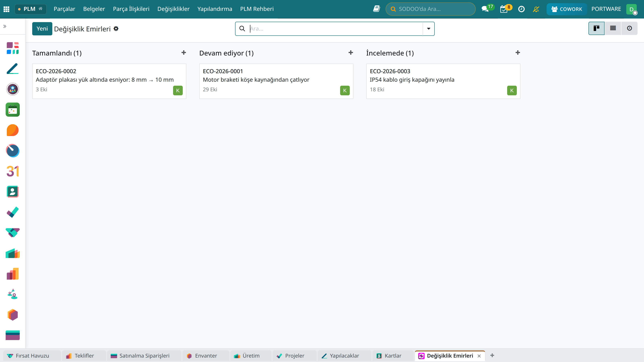644x362 pixels.
Task: Open the hexagon Inventory app in sidebar
Action: [12, 315]
